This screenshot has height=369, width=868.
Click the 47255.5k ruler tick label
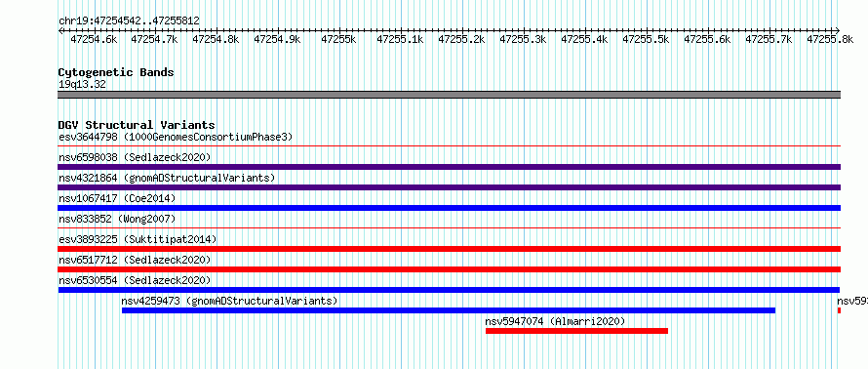(646, 39)
